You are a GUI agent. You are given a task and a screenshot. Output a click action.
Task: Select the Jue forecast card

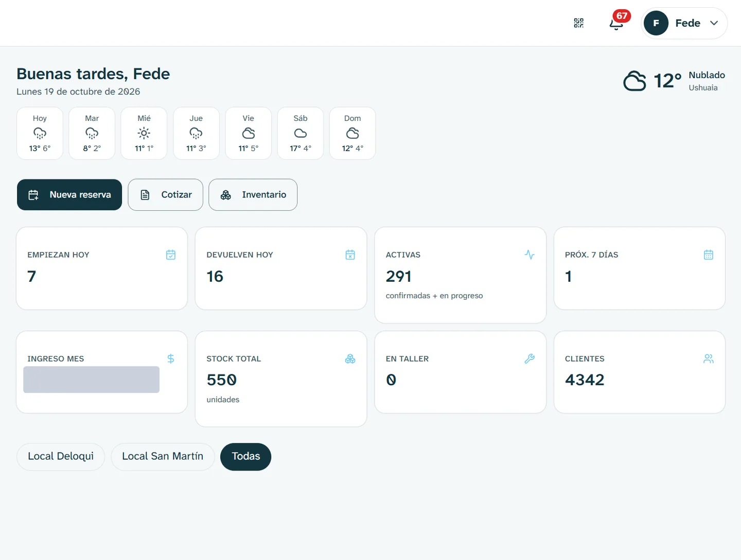coord(196,133)
